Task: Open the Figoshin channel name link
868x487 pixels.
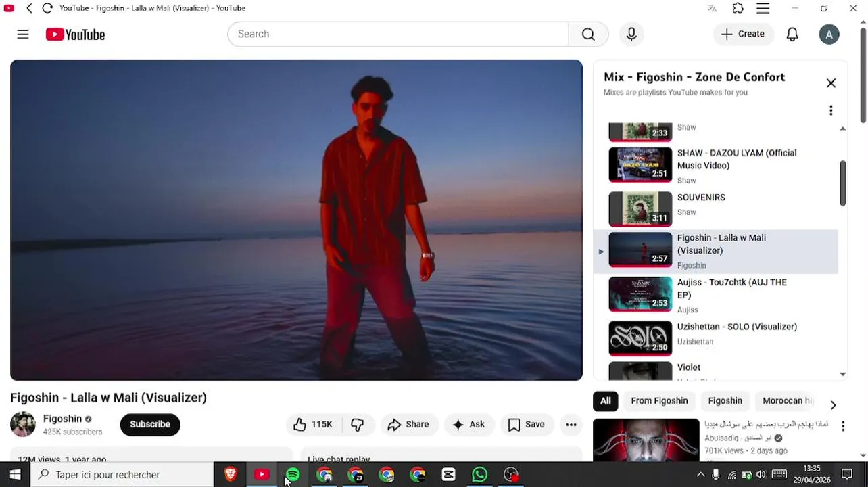Action: click(62, 419)
